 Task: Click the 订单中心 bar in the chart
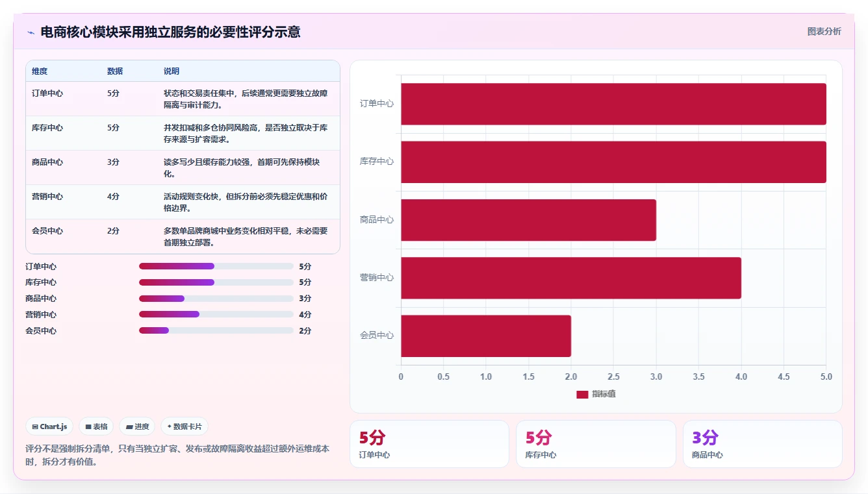tap(613, 104)
